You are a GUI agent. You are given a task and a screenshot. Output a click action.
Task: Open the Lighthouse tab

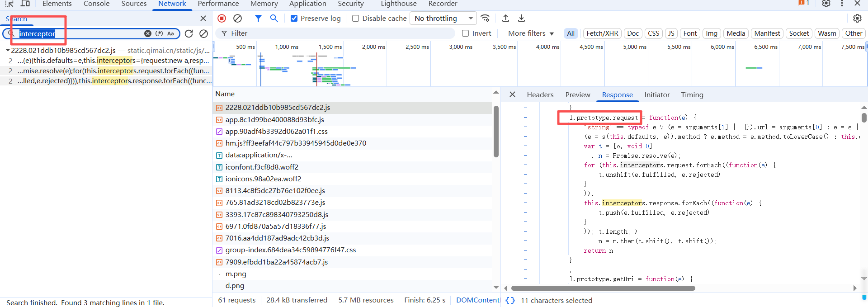398,4
